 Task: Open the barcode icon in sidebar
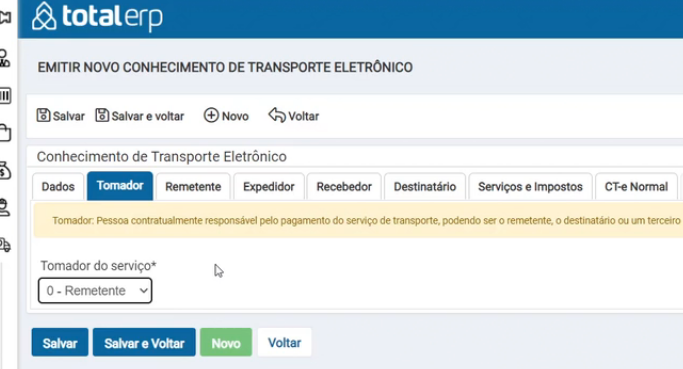pyautogui.click(x=5, y=95)
